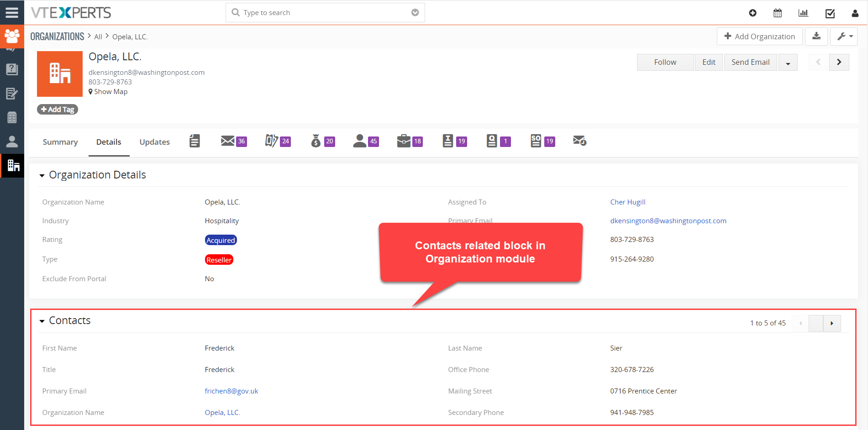The image size is (868, 430).
Task: Open the tasks checkbox icon in top bar
Action: tap(830, 13)
